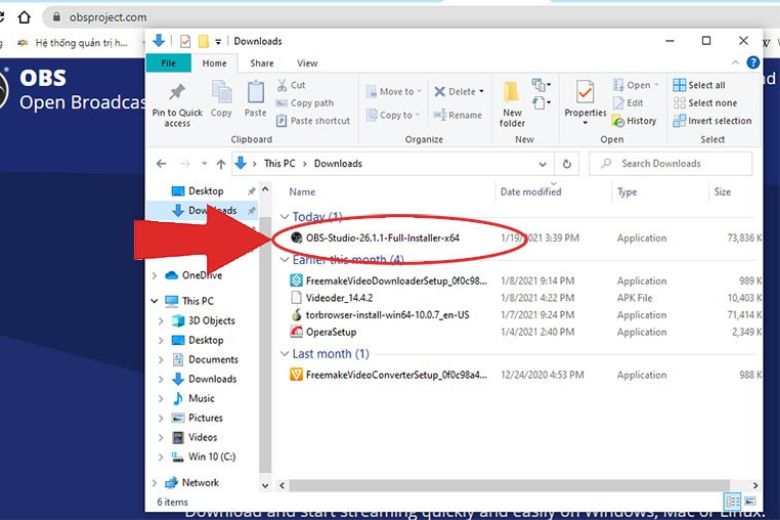Click This PC in address bar
The height and width of the screenshot is (520, 780).
point(280,164)
